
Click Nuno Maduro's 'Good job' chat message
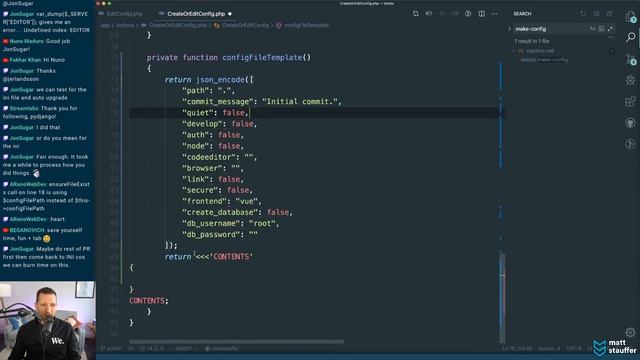pos(37,45)
